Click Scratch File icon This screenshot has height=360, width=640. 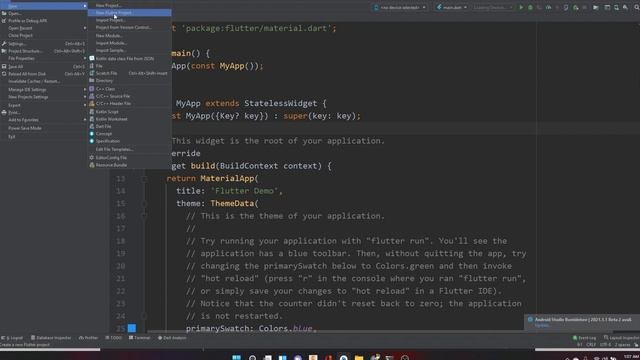[92, 73]
